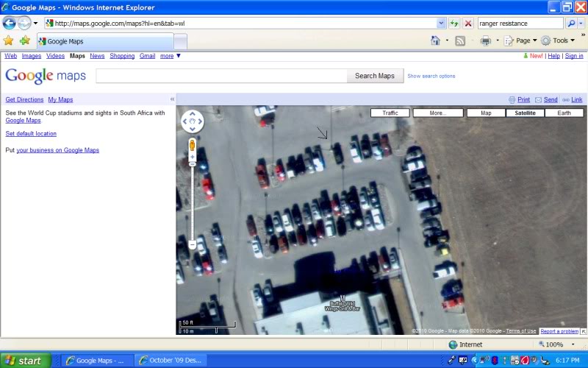Pan the map right with arrow

[200, 121]
